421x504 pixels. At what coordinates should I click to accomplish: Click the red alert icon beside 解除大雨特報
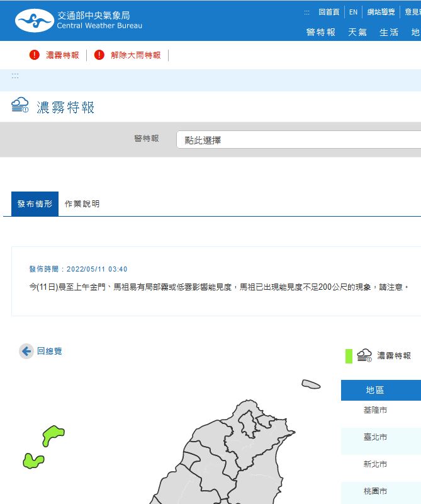[x=99, y=55]
